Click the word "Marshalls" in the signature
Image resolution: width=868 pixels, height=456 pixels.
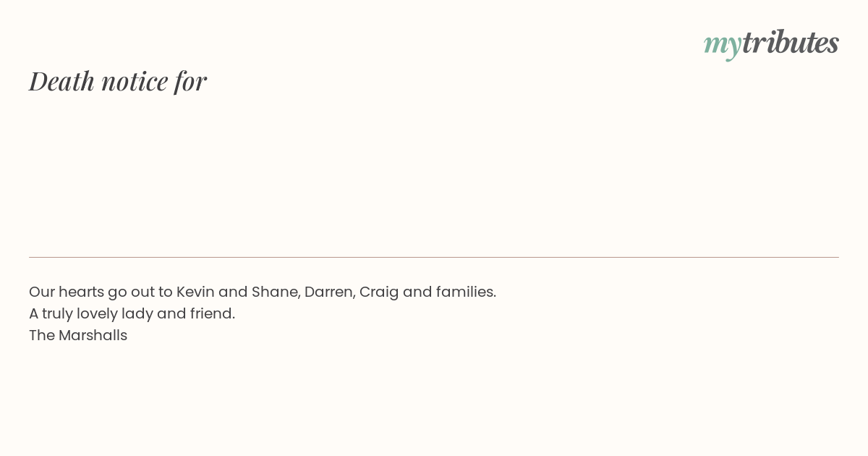(x=93, y=335)
